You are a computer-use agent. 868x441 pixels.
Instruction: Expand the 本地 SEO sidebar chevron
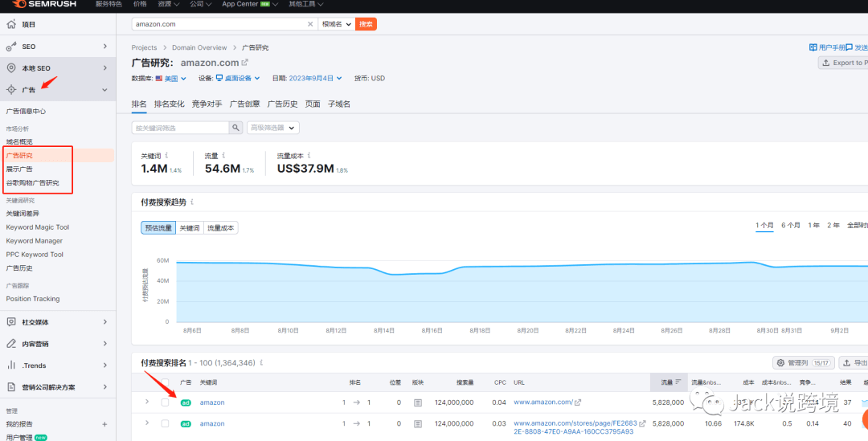pos(105,68)
